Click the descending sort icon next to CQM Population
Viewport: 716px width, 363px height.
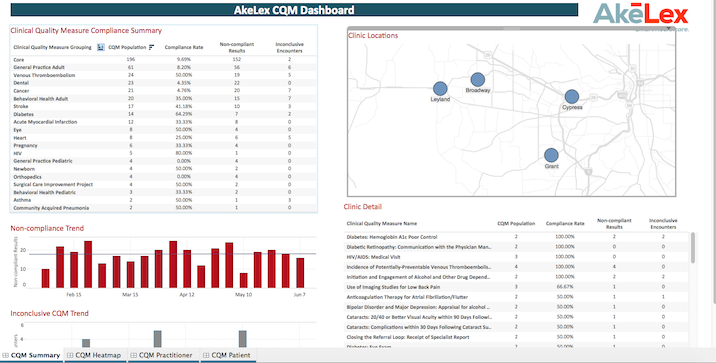152,47
